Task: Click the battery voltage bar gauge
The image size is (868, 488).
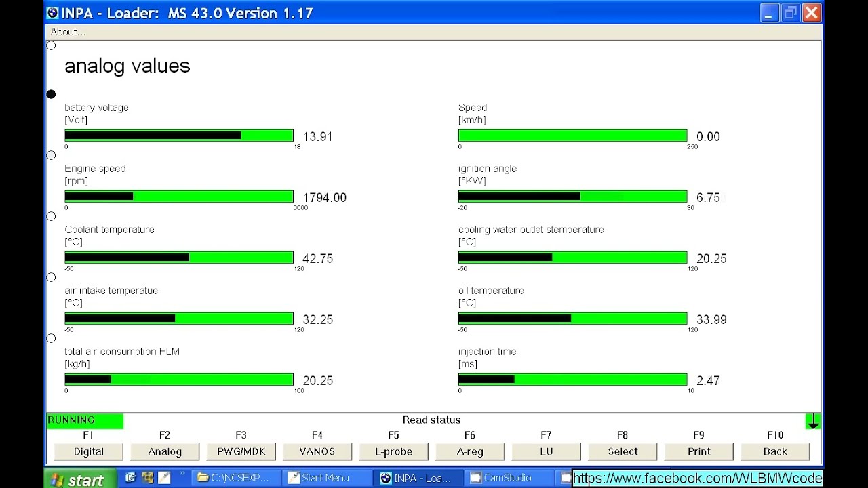Action: click(x=179, y=136)
